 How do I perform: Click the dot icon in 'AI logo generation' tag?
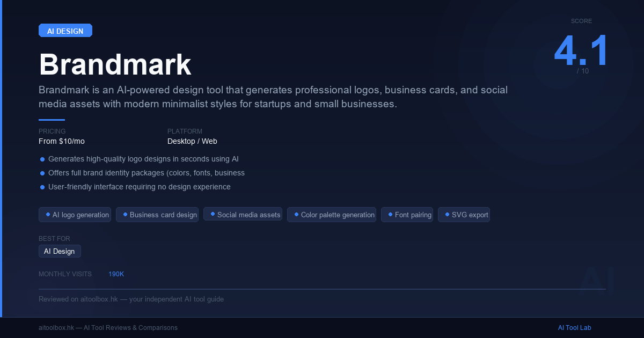(x=48, y=214)
